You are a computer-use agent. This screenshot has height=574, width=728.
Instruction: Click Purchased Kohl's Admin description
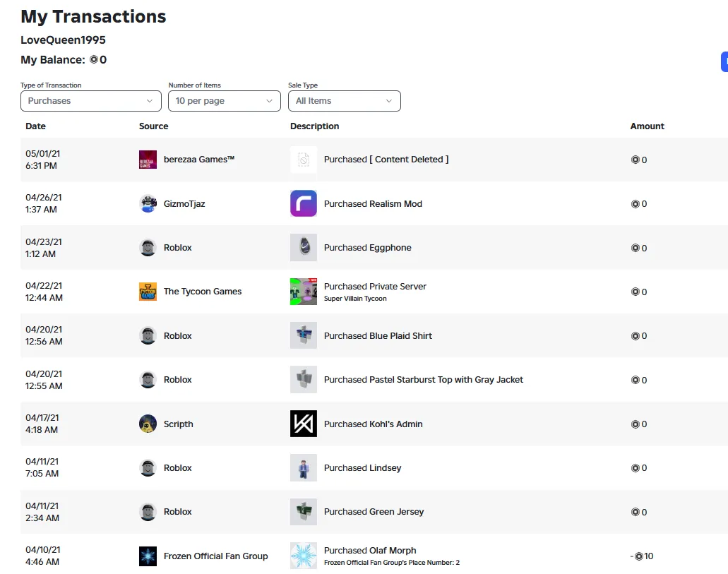[x=374, y=424]
